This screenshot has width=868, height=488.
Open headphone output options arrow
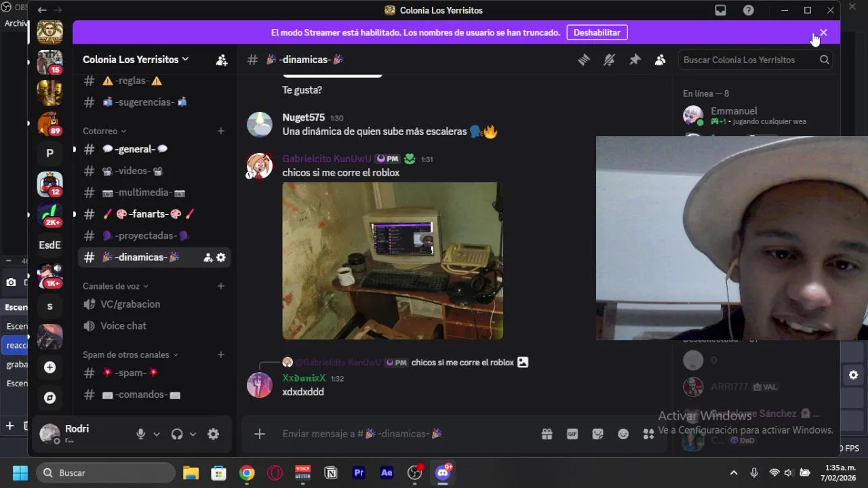193,434
